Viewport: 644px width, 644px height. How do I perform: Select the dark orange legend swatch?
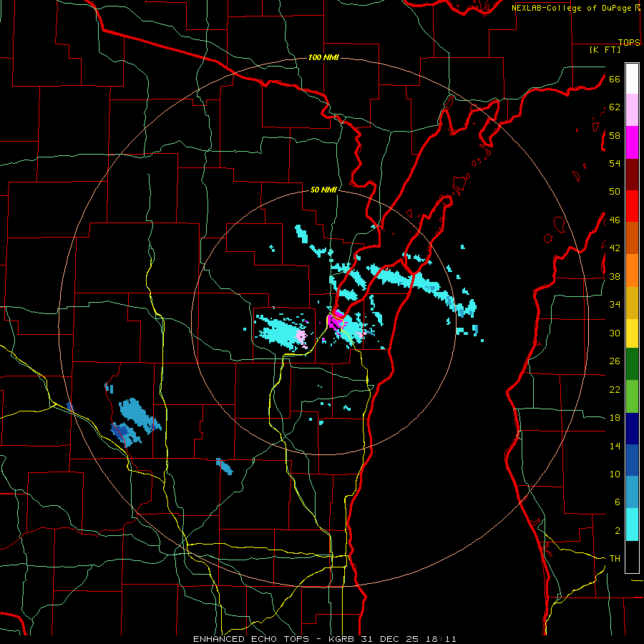[632, 238]
